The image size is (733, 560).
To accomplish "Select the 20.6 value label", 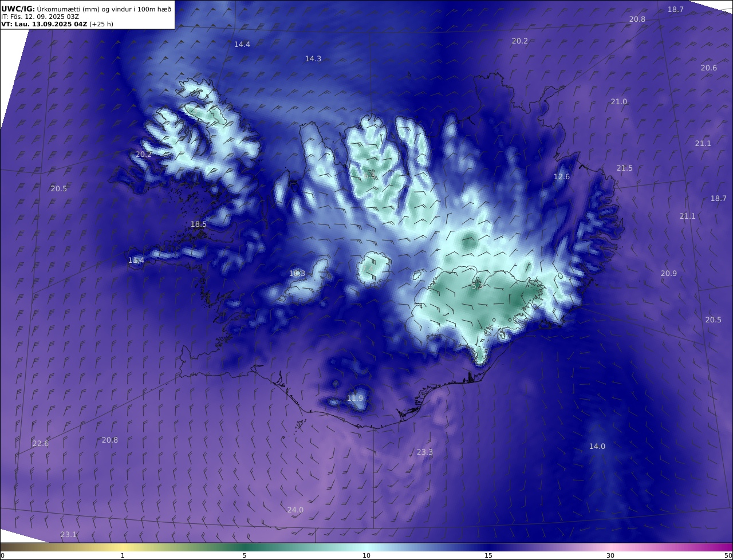I will point(709,68).
